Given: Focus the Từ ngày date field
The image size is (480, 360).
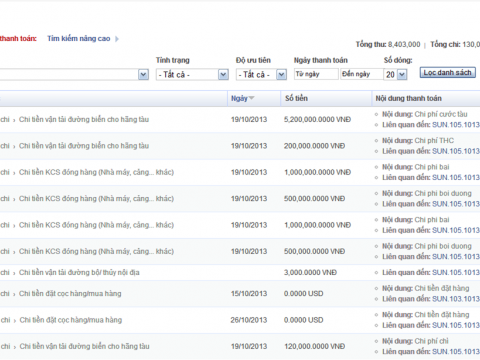Looking at the screenshot, I should [316, 74].
